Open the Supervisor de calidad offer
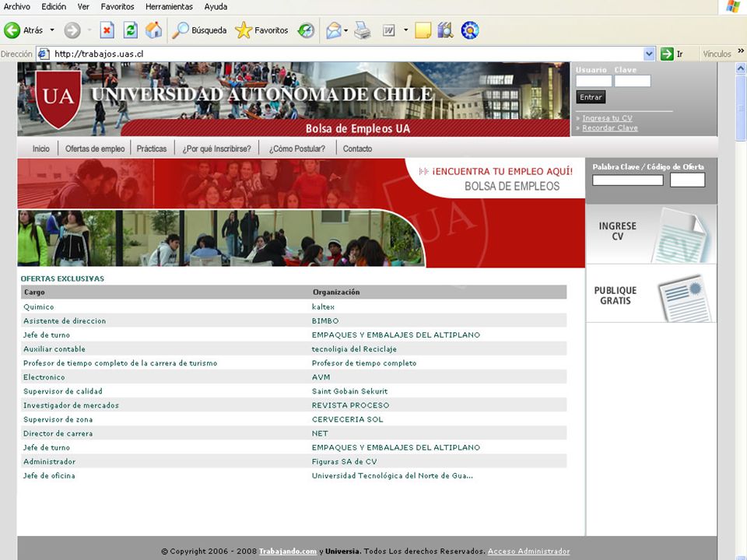This screenshot has height=560, width=747. pyautogui.click(x=62, y=391)
